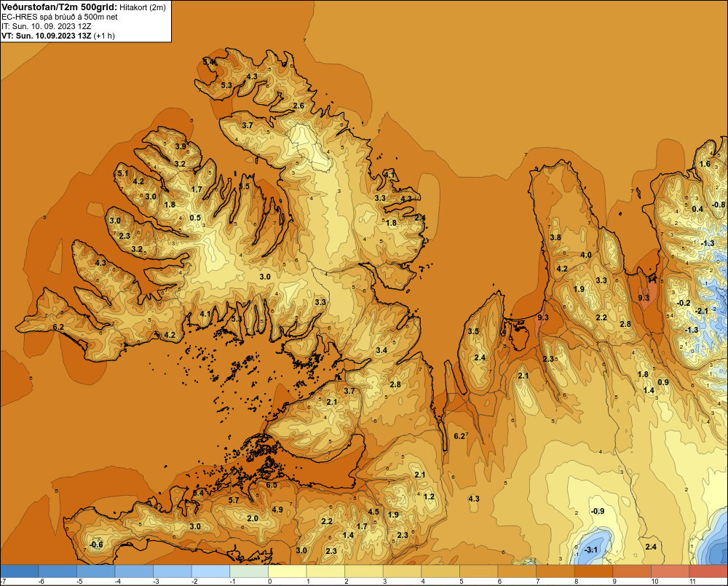Click the 6.4 temperature value
This screenshot has height=586, width=728.
click(198, 493)
